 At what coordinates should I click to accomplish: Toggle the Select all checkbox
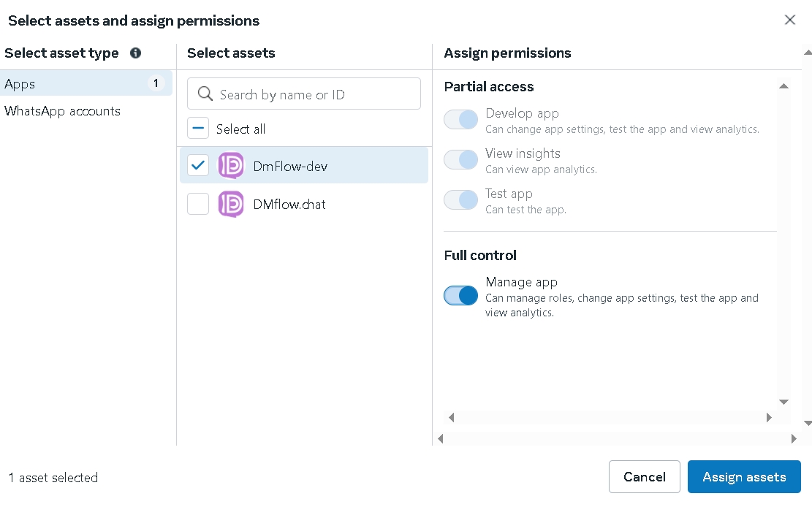pyautogui.click(x=198, y=129)
